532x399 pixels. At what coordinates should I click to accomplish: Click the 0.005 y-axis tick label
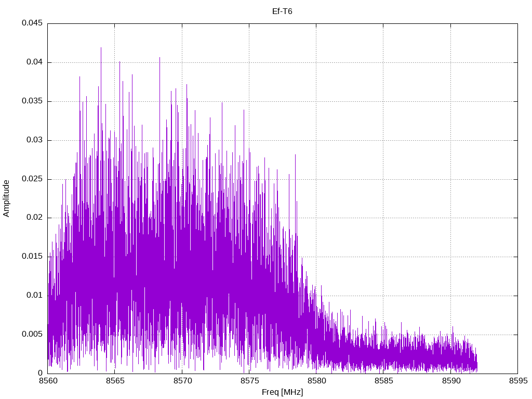[32, 334]
